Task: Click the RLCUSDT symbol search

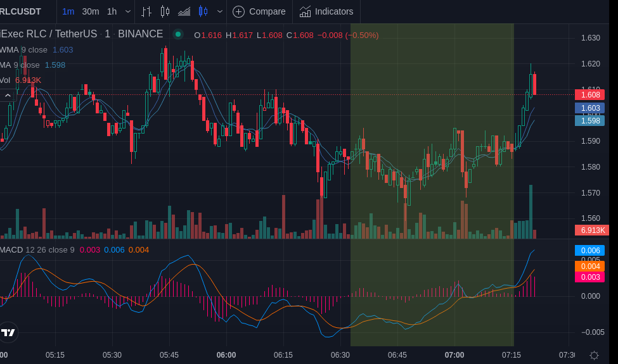Action: point(20,11)
